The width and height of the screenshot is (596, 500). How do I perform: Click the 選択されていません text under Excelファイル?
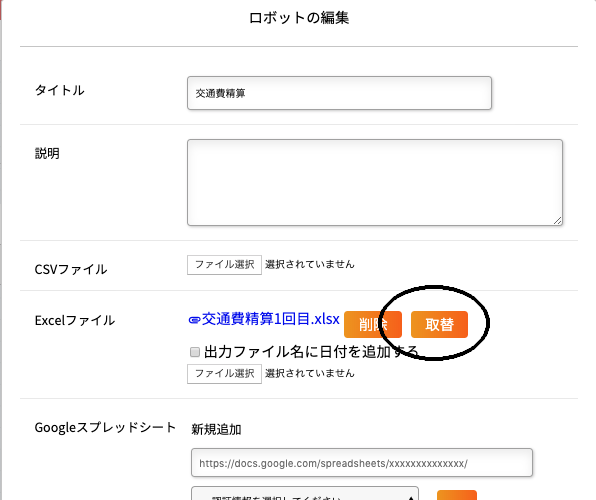click(x=310, y=373)
